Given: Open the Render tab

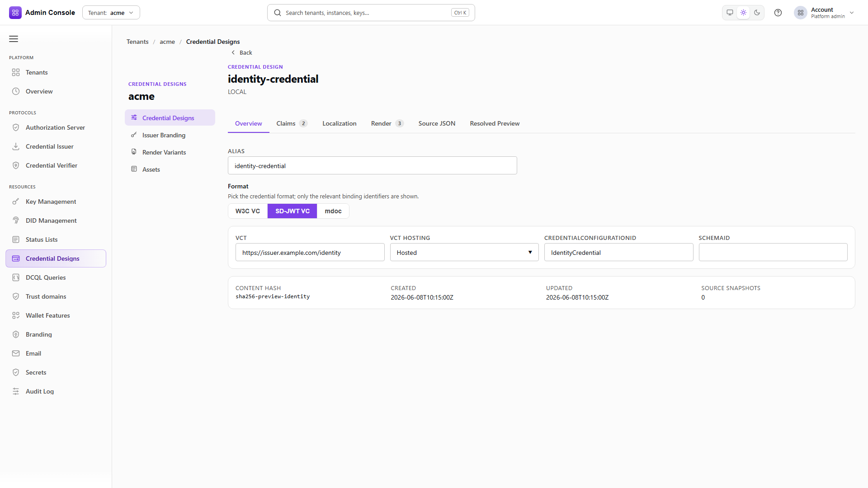Looking at the screenshot, I should [x=387, y=123].
